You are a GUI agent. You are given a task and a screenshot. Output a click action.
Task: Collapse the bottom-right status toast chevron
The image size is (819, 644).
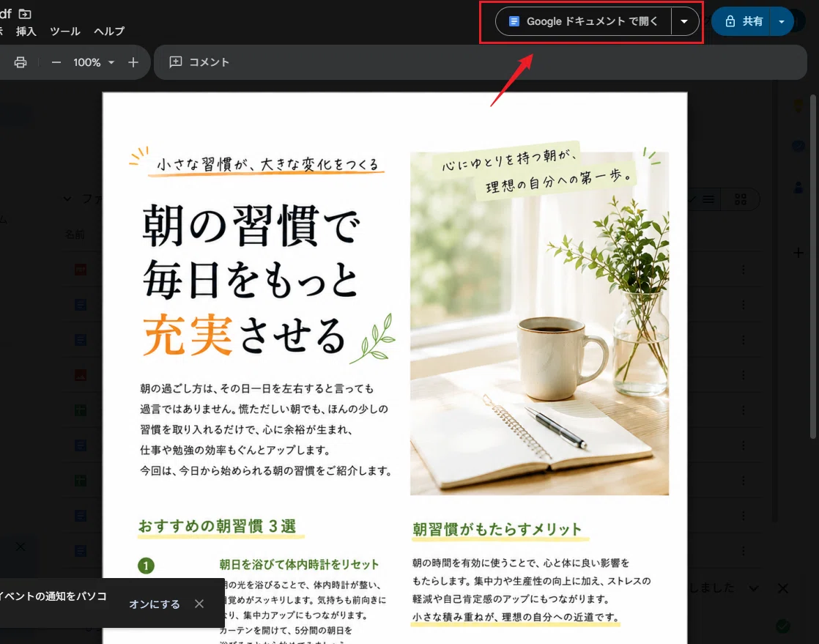click(753, 588)
